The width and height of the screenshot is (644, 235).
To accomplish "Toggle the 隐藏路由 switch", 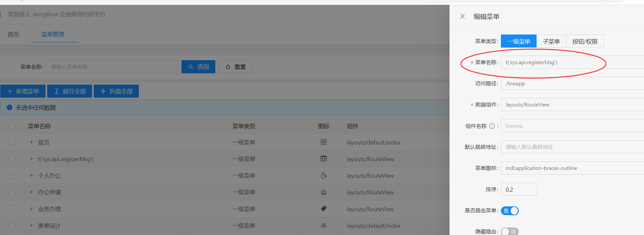I will click(510, 231).
